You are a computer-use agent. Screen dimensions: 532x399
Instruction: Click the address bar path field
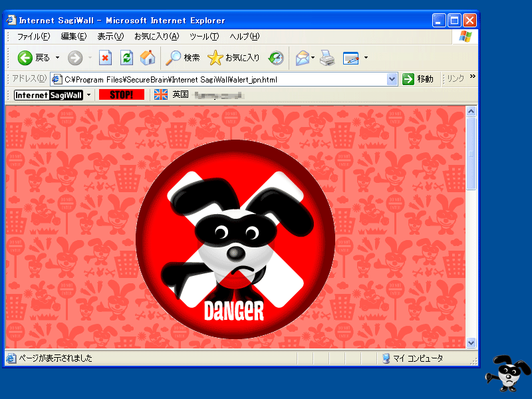click(x=224, y=80)
